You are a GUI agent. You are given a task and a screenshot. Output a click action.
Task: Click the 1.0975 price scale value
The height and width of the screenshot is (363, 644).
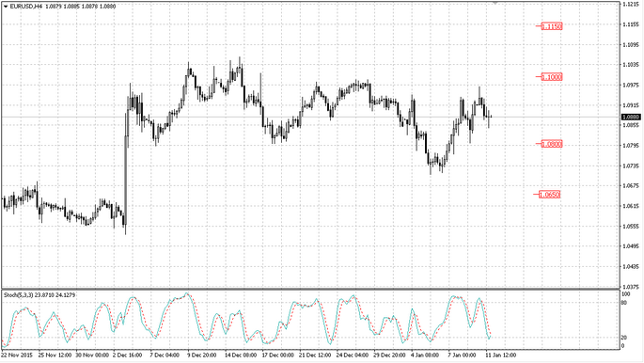click(631, 85)
